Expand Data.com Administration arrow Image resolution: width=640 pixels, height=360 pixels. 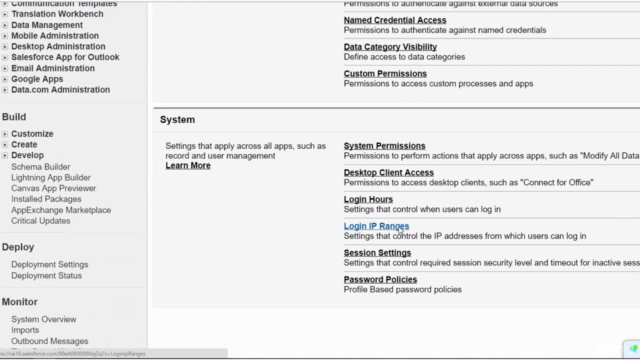[x=4, y=90]
